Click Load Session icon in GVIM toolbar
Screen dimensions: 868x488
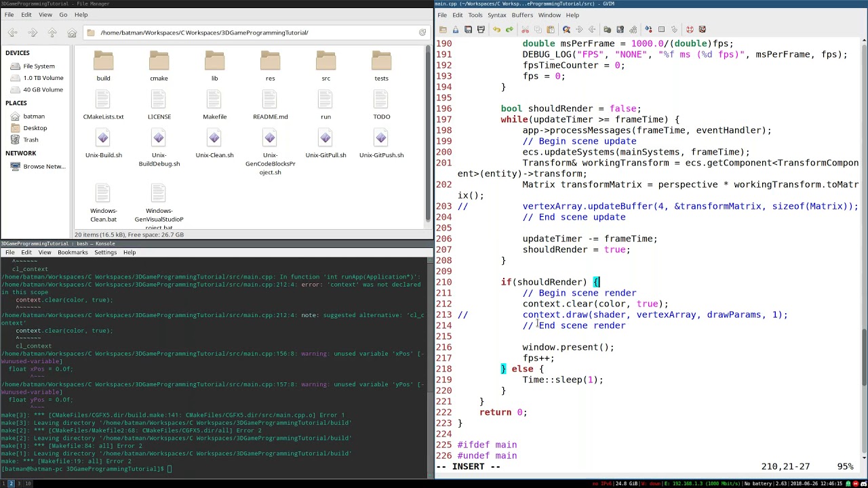(608, 29)
